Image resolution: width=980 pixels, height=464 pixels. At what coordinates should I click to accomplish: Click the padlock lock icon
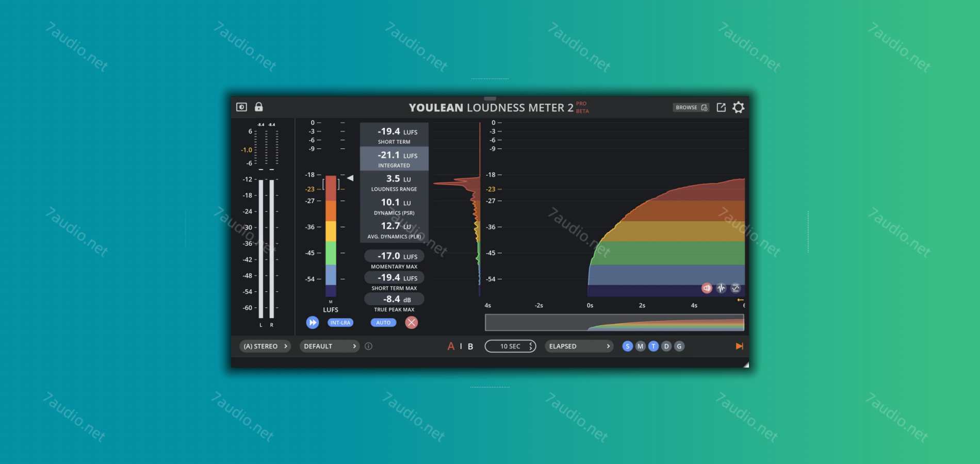click(259, 107)
